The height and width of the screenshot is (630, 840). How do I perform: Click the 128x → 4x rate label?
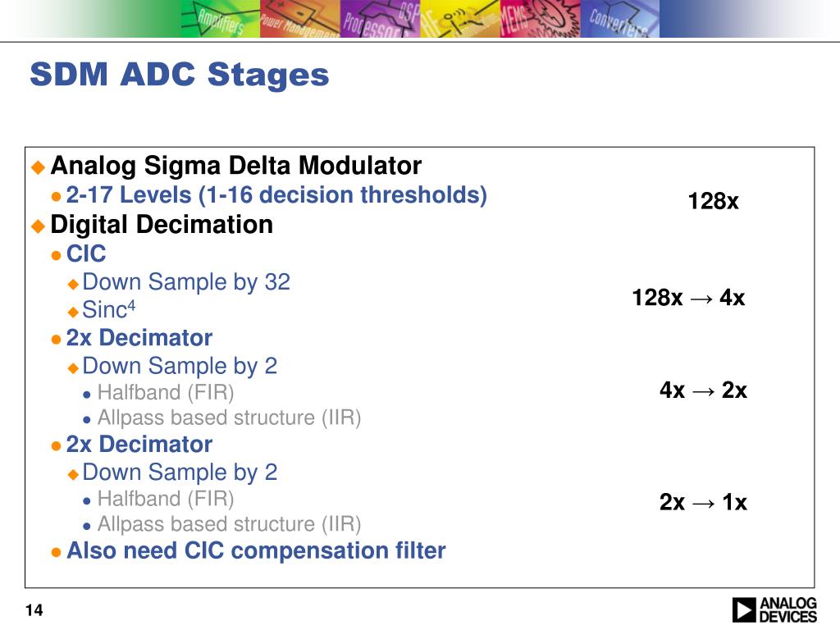click(x=688, y=298)
